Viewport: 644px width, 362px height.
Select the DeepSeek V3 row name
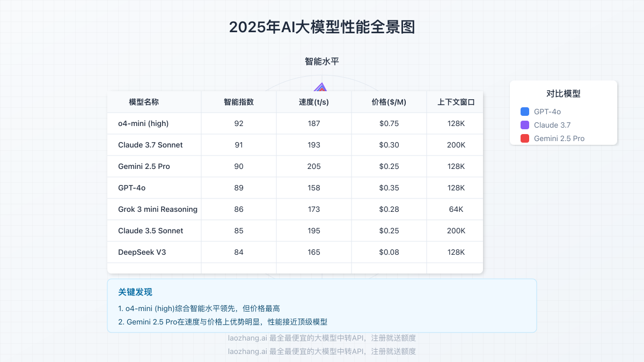coord(142,252)
